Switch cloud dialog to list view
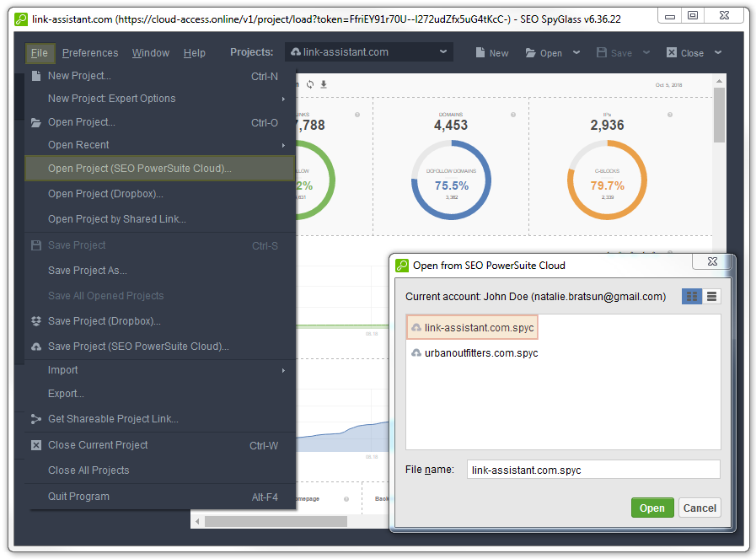 (x=711, y=296)
